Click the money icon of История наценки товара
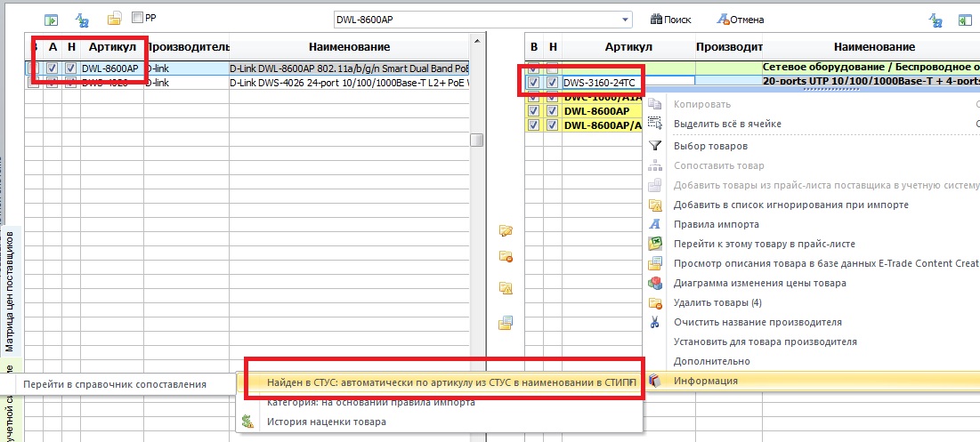The image size is (980, 442). [248, 422]
